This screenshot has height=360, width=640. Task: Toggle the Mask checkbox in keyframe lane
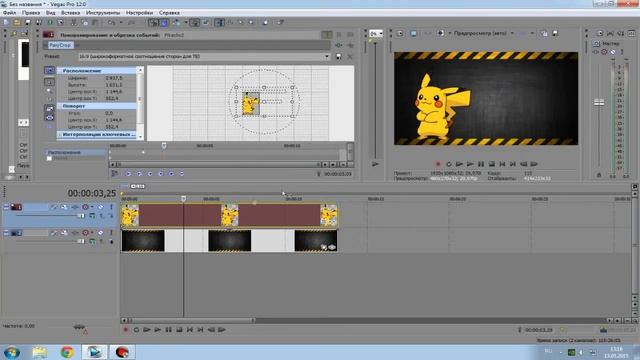(49, 158)
